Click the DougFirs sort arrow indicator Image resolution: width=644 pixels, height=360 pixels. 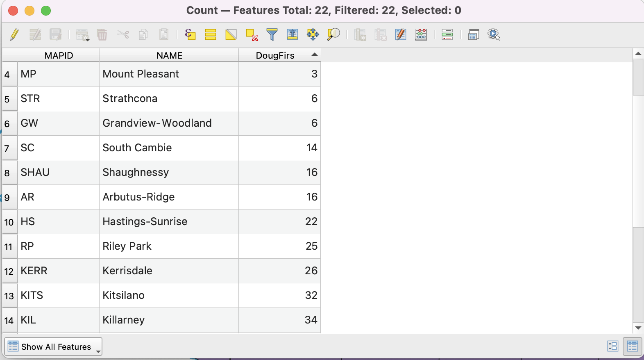314,55
